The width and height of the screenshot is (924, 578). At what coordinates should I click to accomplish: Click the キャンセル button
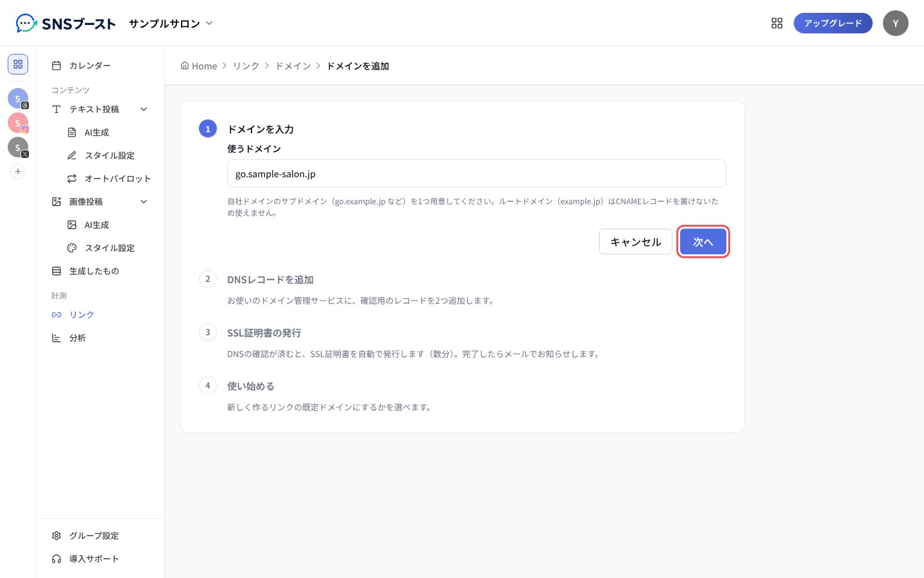tap(636, 241)
